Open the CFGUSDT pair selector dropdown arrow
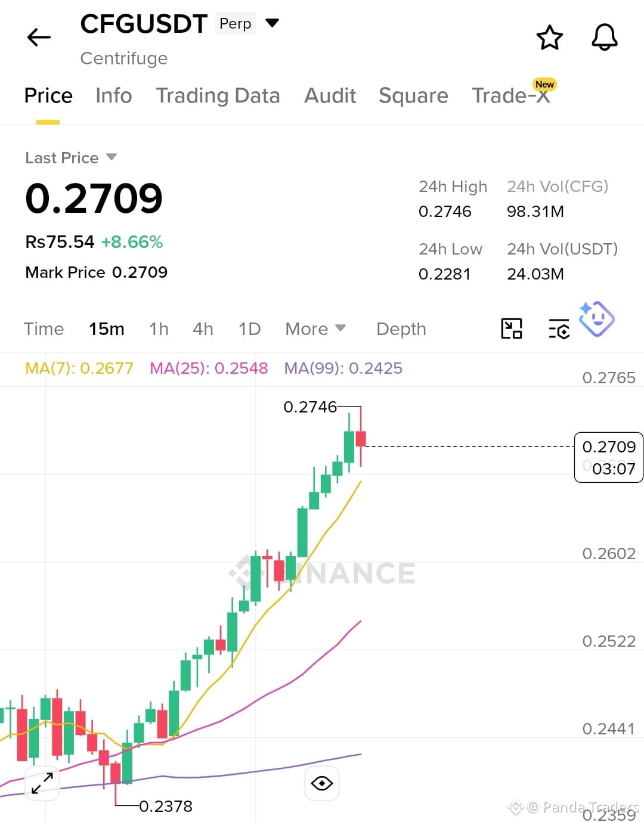Viewport: 644px width, 822px height. pos(272,23)
